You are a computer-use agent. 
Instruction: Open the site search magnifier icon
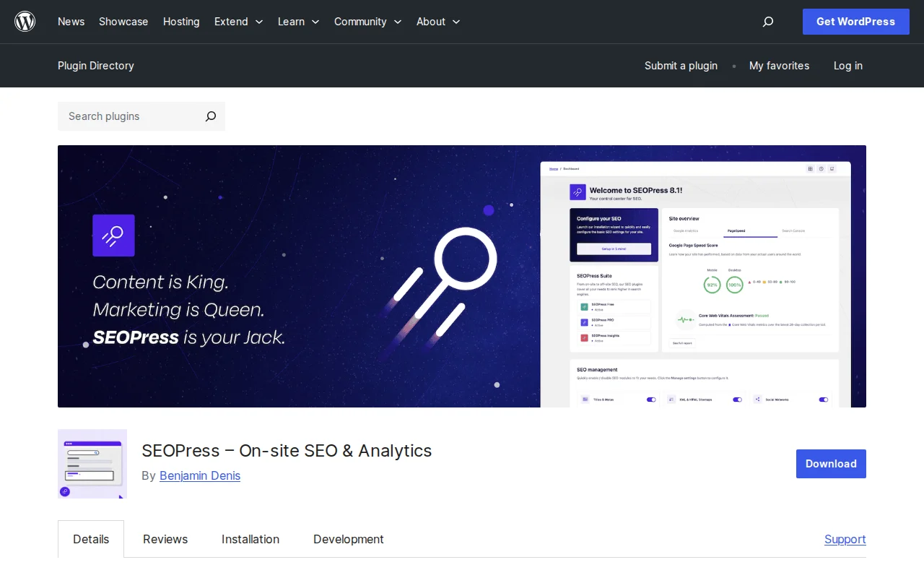(768, 22)
